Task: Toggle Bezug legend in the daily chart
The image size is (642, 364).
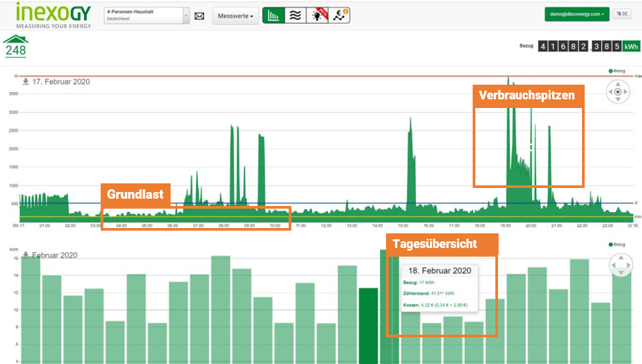Action: tap(617, 71)
